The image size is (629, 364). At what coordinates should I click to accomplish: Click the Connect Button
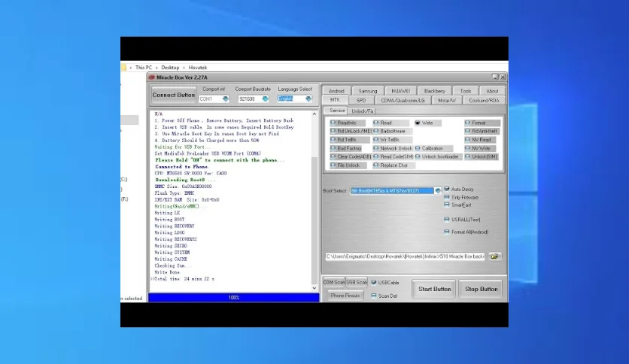[174, 95]
